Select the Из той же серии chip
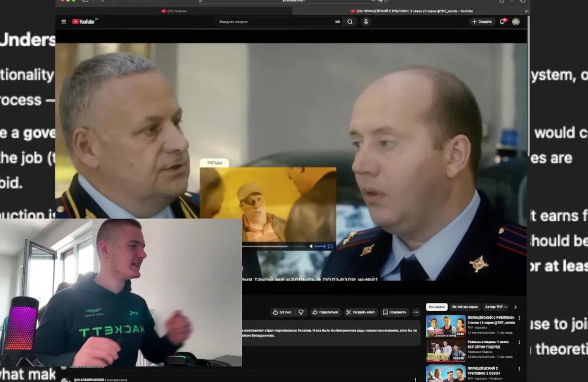Screen dimensions: 588x382 pos(465,307)
